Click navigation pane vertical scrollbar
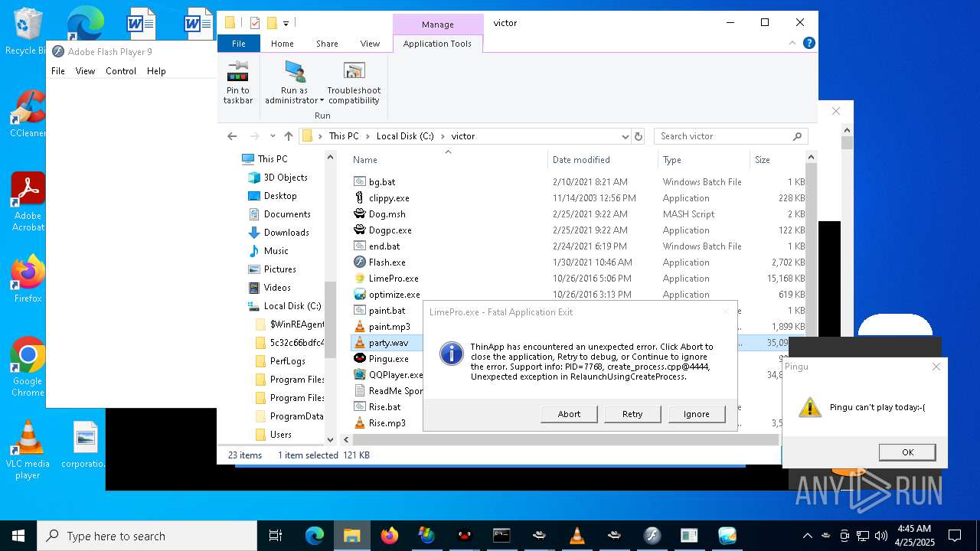Image resolution: width=980 pixels, height=551 pixels. click(x=331, y=320)
